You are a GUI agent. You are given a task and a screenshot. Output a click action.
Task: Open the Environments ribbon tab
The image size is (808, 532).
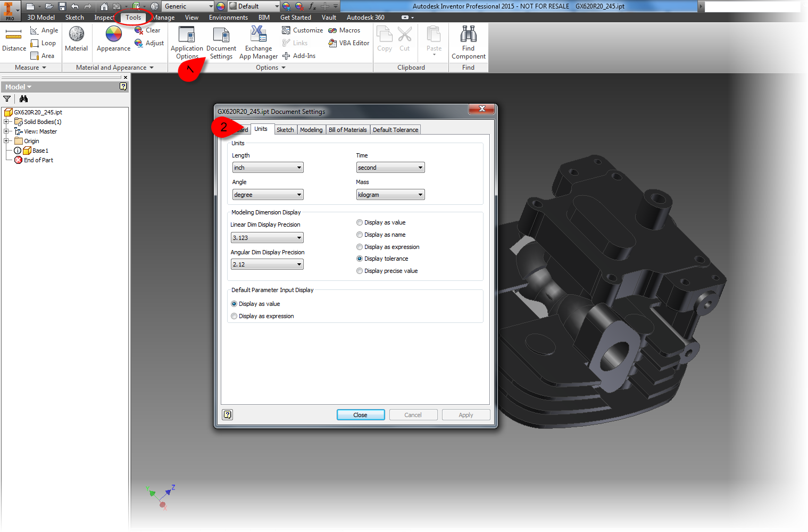tap(228, 18)
